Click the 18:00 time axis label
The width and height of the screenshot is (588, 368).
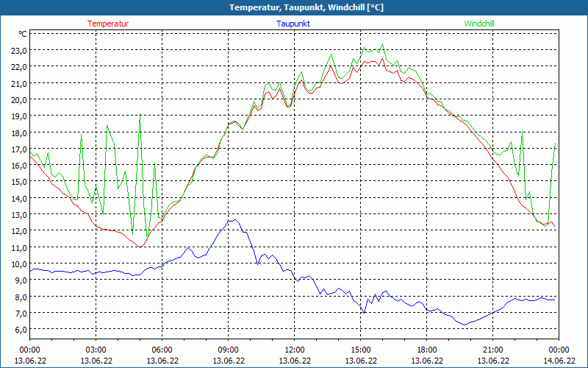[x=427, y=350]
